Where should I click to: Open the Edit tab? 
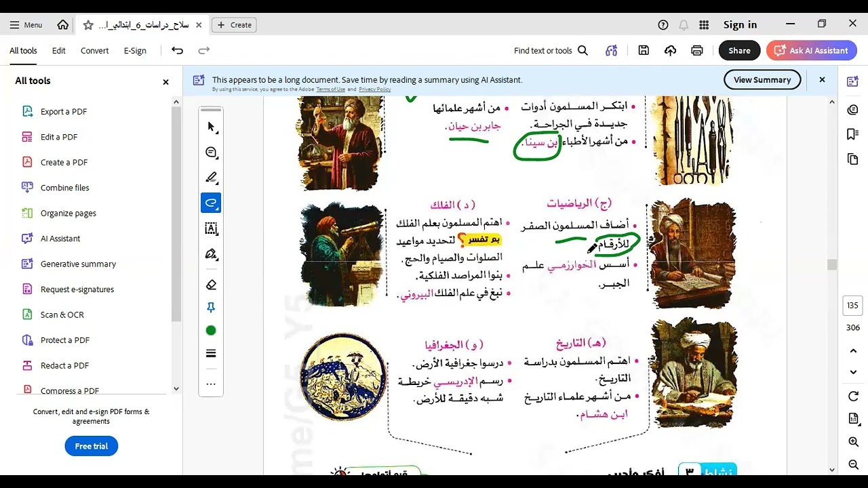tap(59, 51)
